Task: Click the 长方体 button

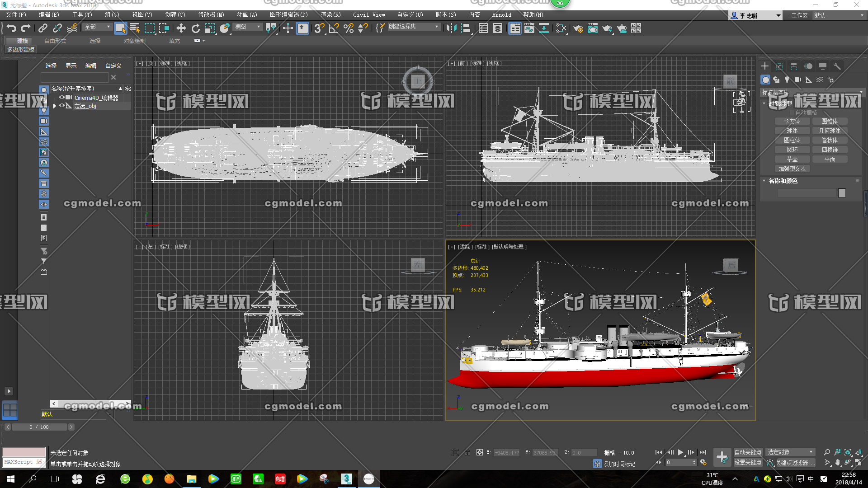Action: (x=792, y=121)
